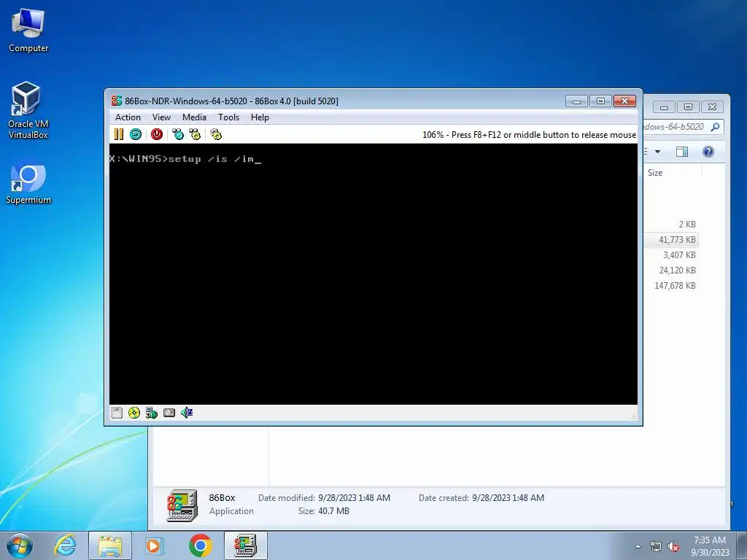
Task: Open Windows Explorer from taskbar
Action: tap(110, 545)
